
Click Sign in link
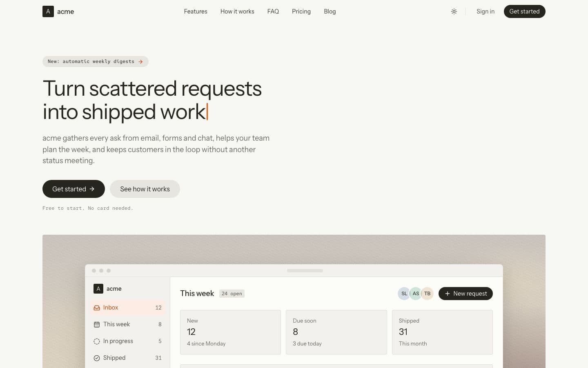coord(486,11)
